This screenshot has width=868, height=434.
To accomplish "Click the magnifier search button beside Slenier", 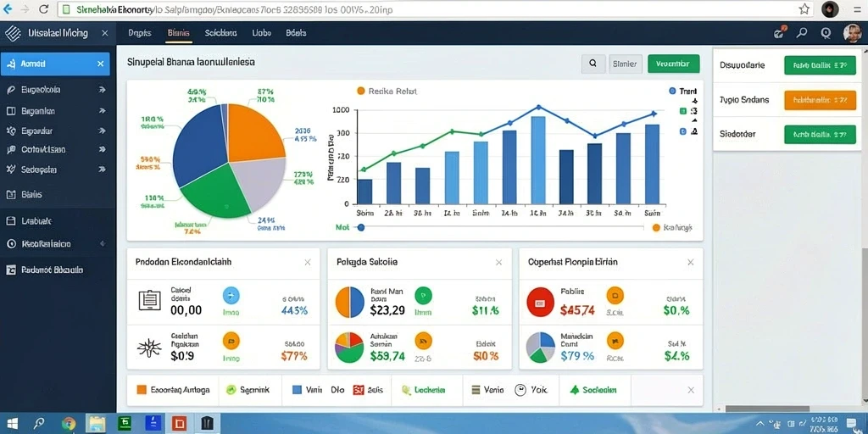I will click(593, 64).
